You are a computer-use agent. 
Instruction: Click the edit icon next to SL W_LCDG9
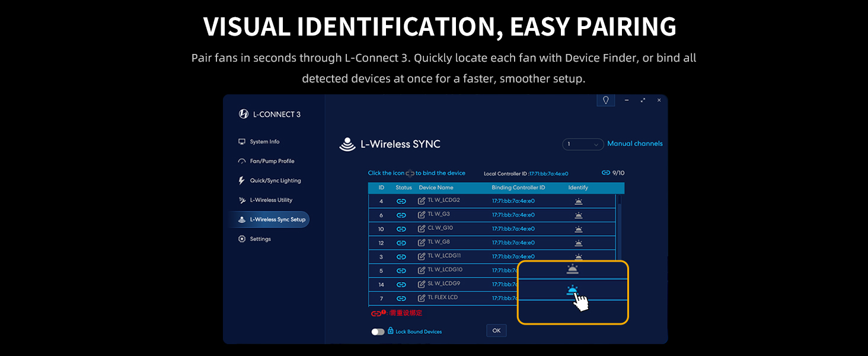(x=422, y=284)
